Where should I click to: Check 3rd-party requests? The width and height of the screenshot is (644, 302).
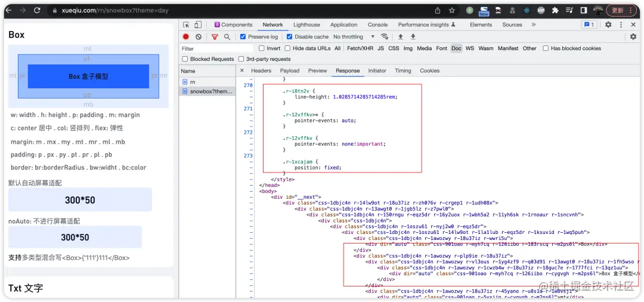[x=241, y=58]
